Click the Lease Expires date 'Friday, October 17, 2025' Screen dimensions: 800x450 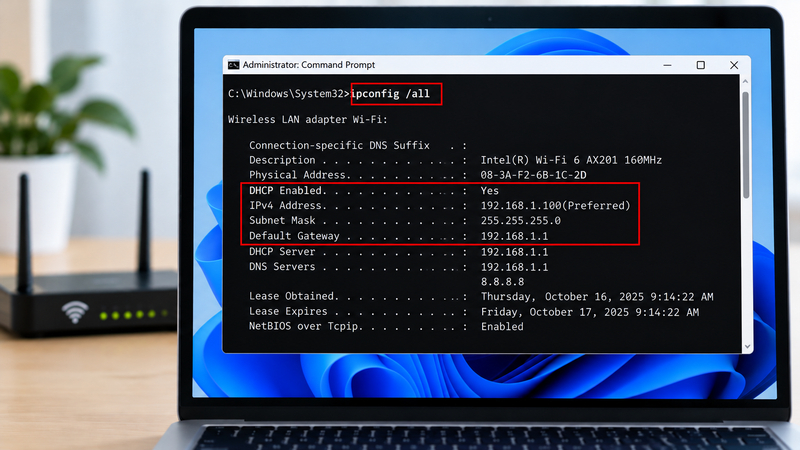pyautogui.click(x=555, y=312)
